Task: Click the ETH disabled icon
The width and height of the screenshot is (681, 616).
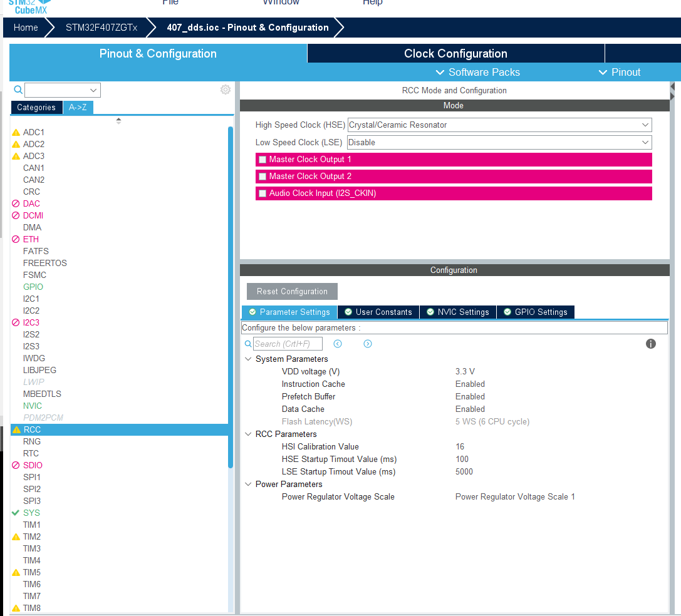Action: [x=16, y=239]
